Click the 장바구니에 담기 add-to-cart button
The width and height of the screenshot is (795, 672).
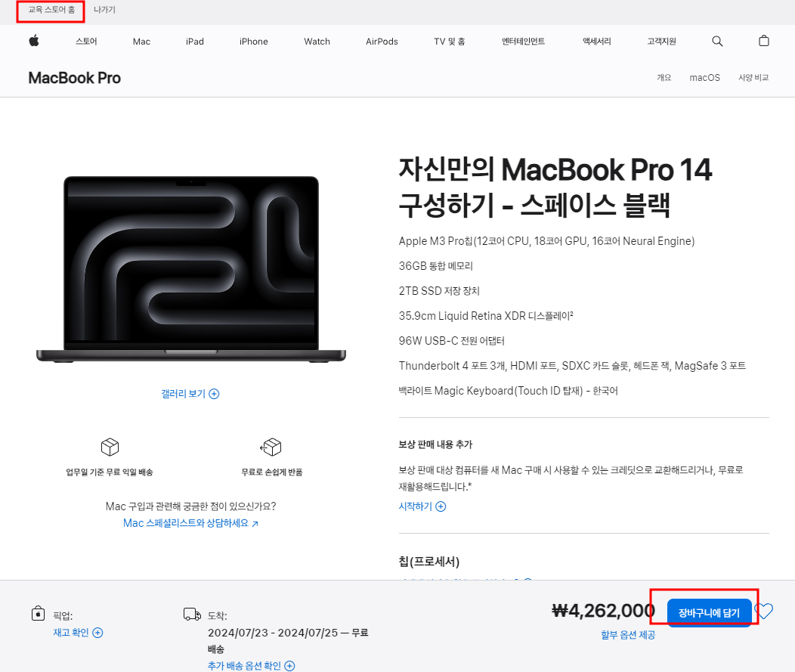point(709,613)
